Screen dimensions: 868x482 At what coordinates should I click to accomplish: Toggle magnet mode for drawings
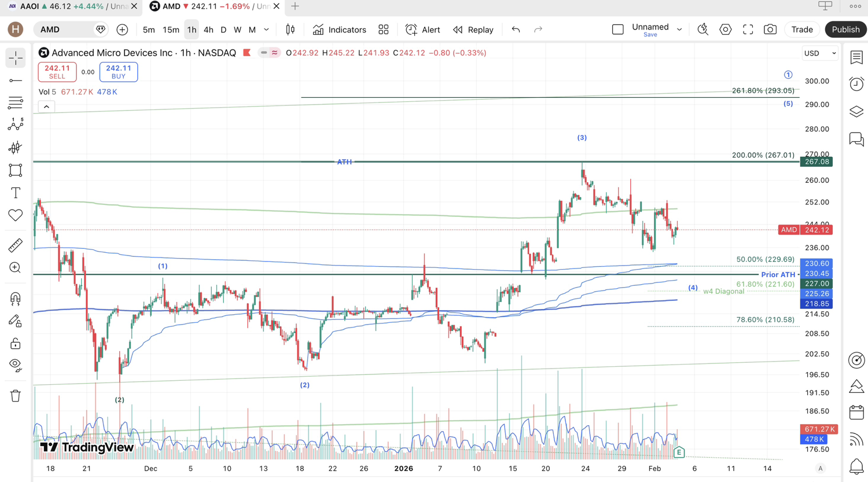tap(16, 299)
